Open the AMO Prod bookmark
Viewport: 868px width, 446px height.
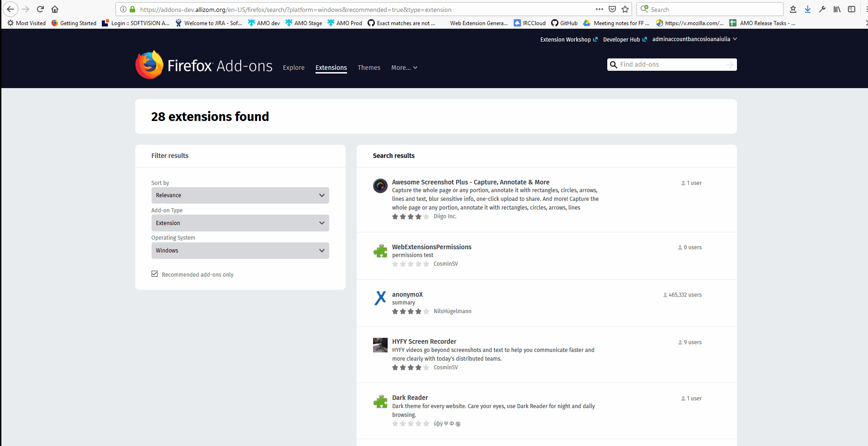[x=345, y=23]
